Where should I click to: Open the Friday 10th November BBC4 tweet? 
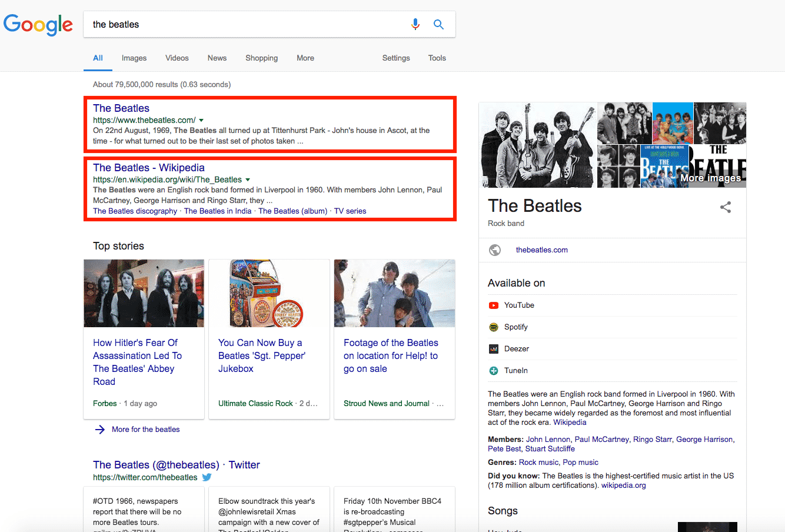(x=394, y=509)
